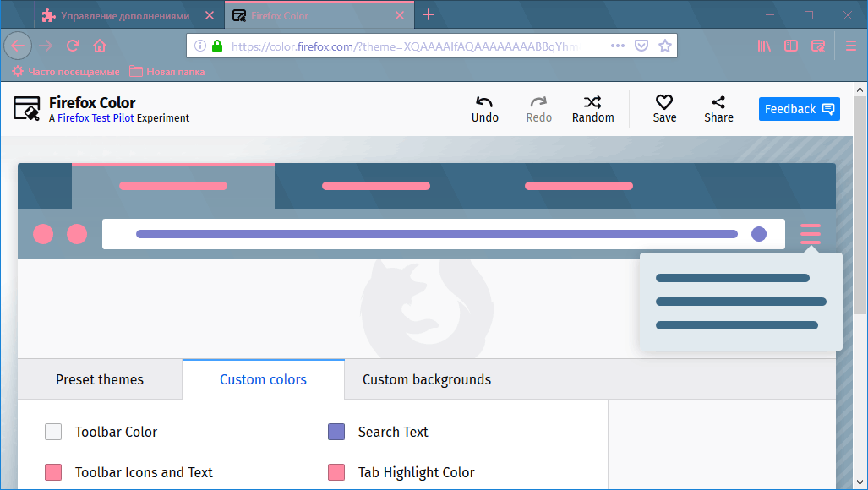
Task: Open Tab Highlight Color swatch
Action: [336, 472]
